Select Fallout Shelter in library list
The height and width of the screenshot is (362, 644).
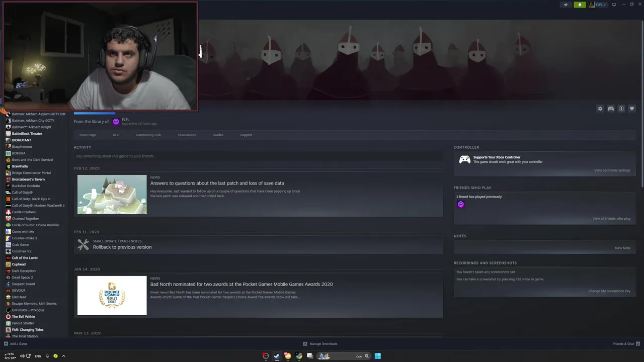[x=23, y=323]
